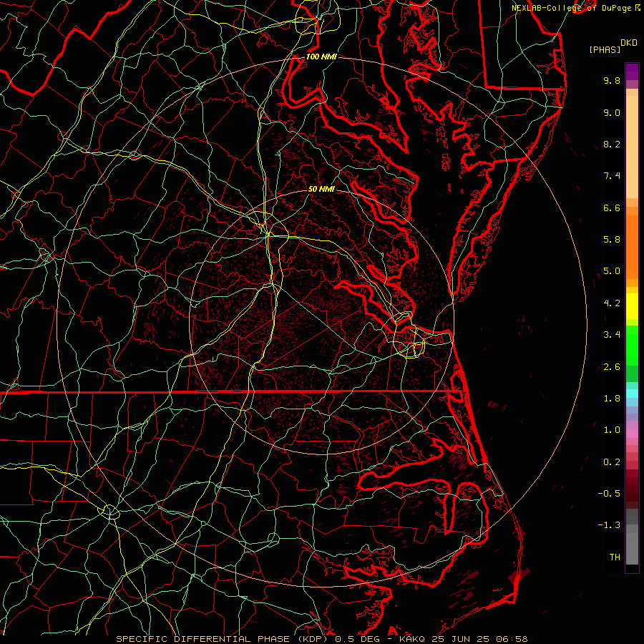Viewport: 644px width, 644px height.
Task: Select the 0.2 legend value
Action: coord(612,462)
